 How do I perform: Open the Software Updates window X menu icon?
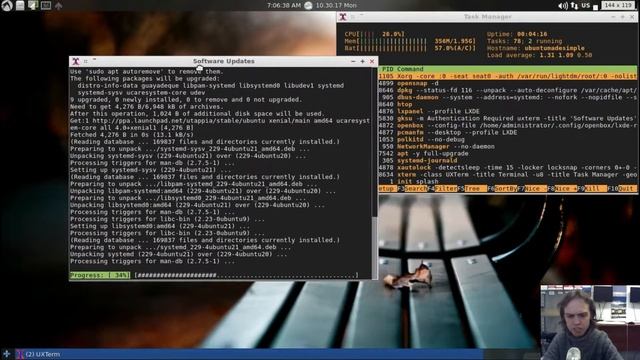coord(76,61)
